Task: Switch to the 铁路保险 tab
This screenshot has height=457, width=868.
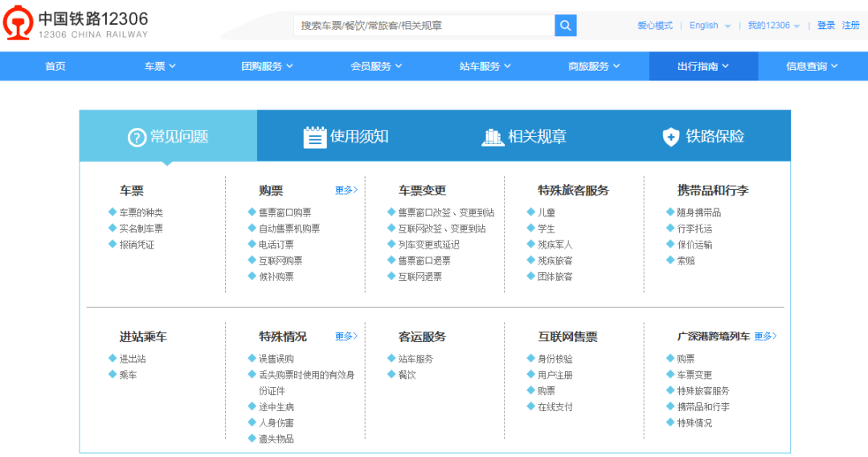Action: (702, 137)
